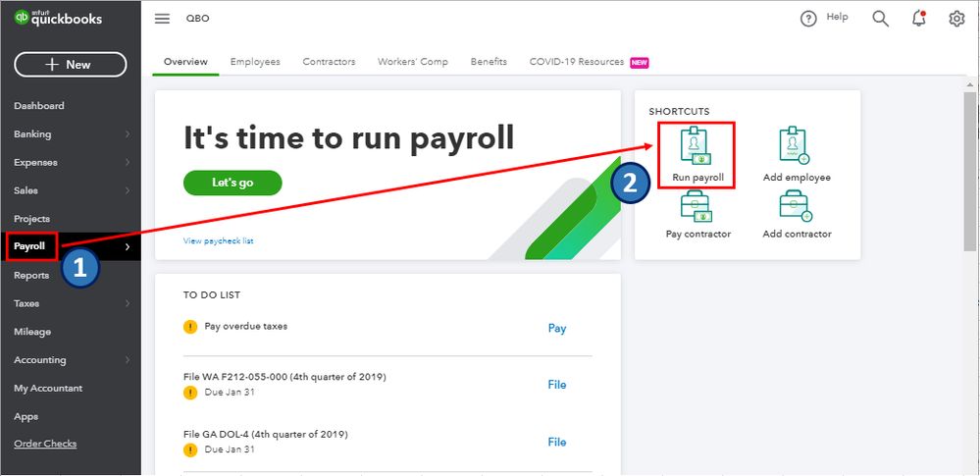Switch to the Workers' Comp tab
This screenshot has width=980, height=476.
tap(412, 62)
